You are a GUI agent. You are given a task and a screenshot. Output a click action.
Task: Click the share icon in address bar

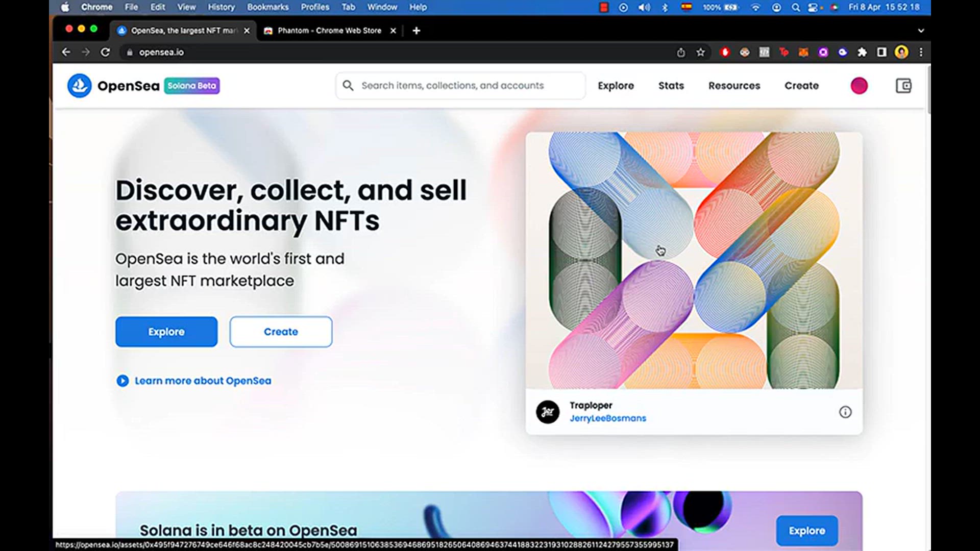coord(681,52)
